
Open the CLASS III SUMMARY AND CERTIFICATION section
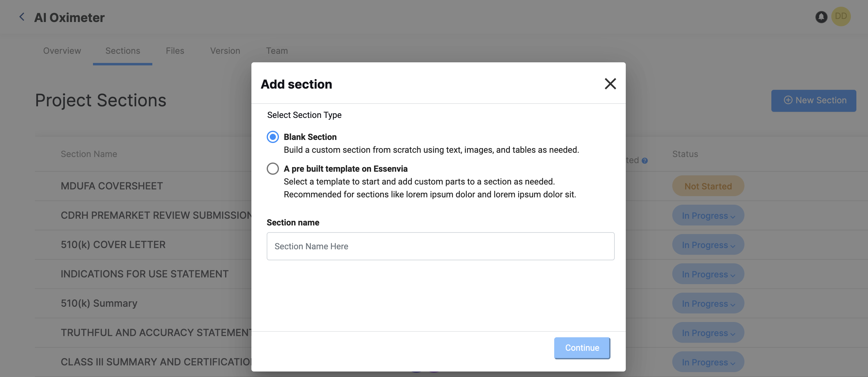click(x=156, y=362)
